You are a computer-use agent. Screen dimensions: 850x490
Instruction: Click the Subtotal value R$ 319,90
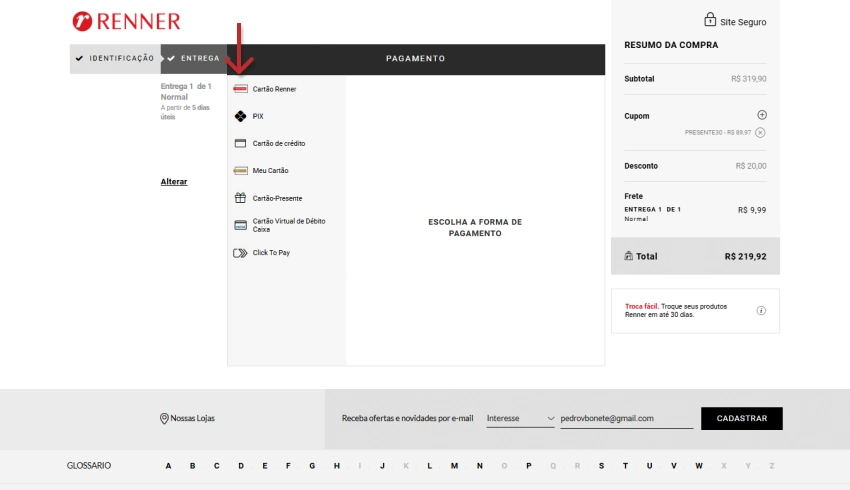point(749,79)
